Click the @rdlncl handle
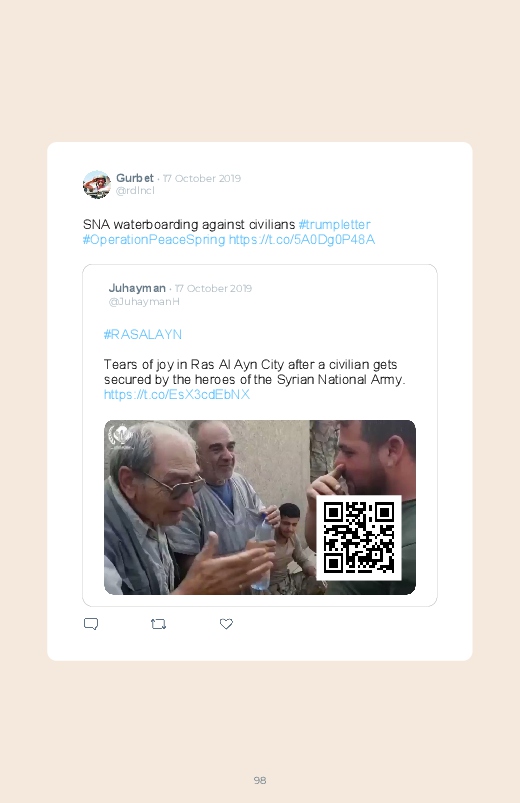The image size is (520, 803). (x=135, y=191)
